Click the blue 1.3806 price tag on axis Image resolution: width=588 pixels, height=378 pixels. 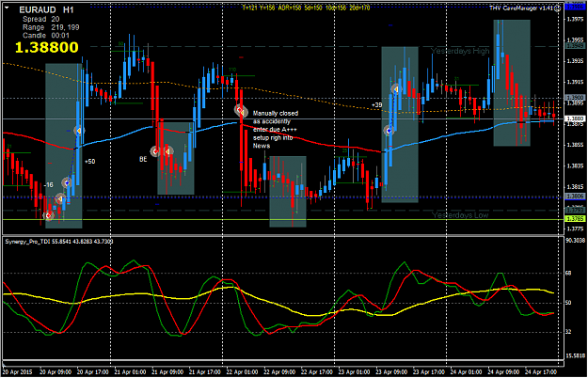[575, 197]
